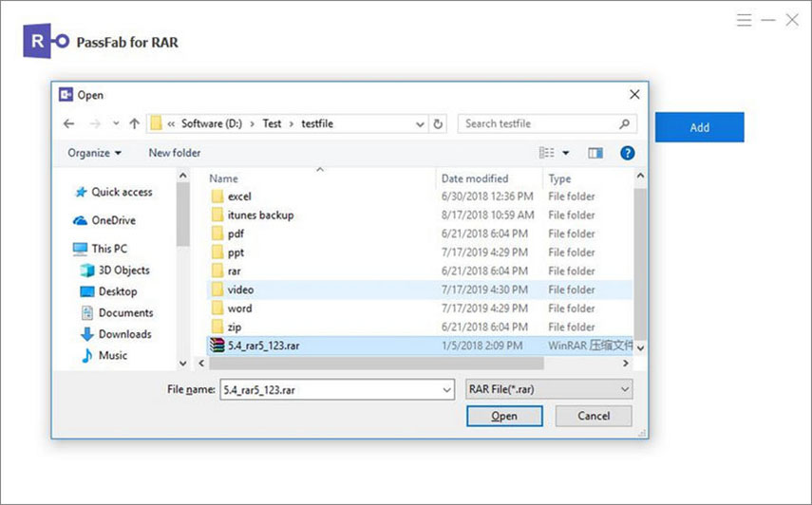This screenshot has height=505, width=812.
Task: Open Downloads in the sidebar
Action: [116, 334]
